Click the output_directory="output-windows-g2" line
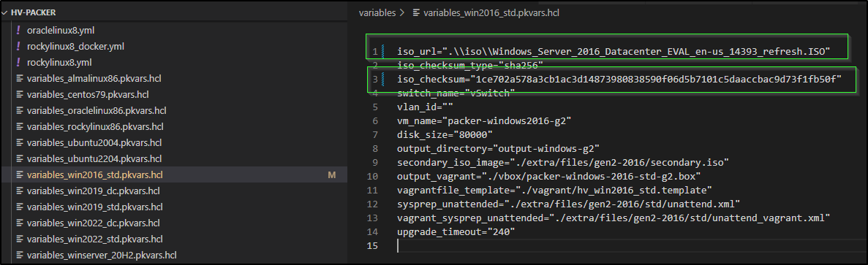Screen dimensions: 868x265 click(498, 148)
